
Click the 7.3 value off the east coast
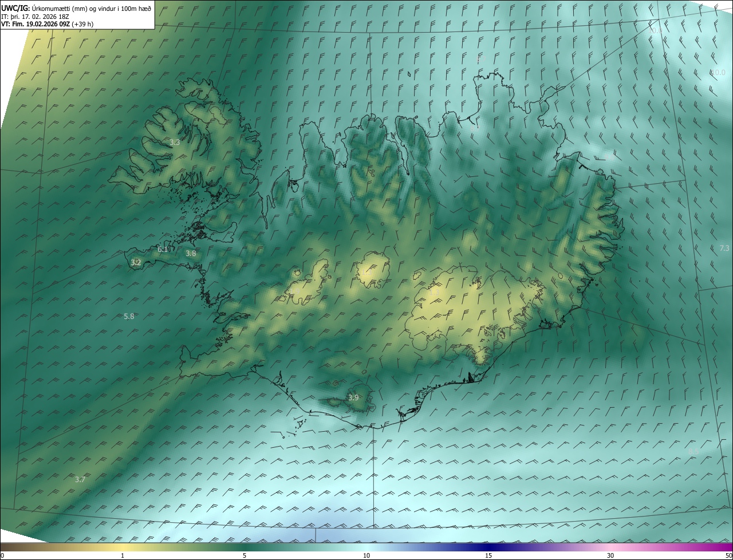[x=724, y=248]
